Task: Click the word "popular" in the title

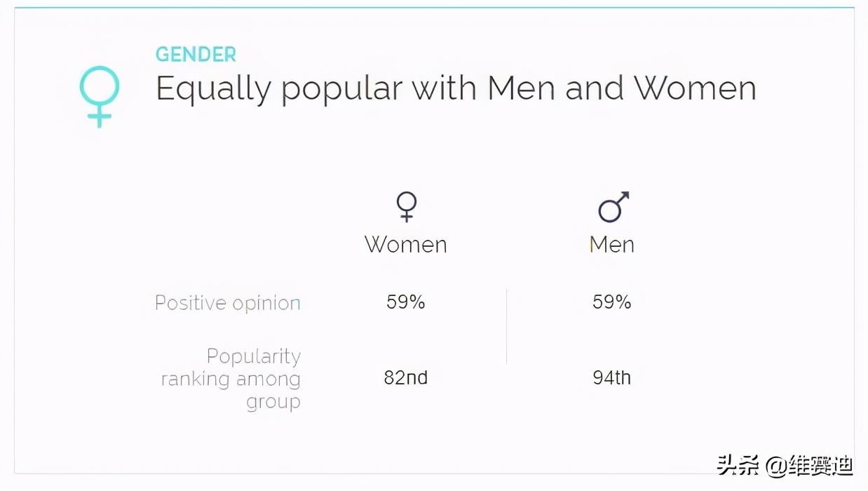Action: (341, 89)
